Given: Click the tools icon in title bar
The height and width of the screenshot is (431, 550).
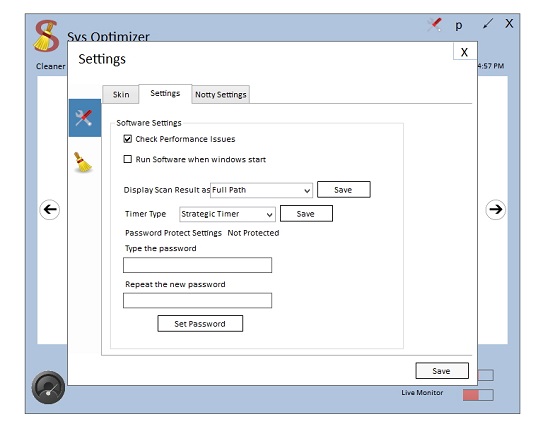Looking at the screenshot, I should pos(435,25).
